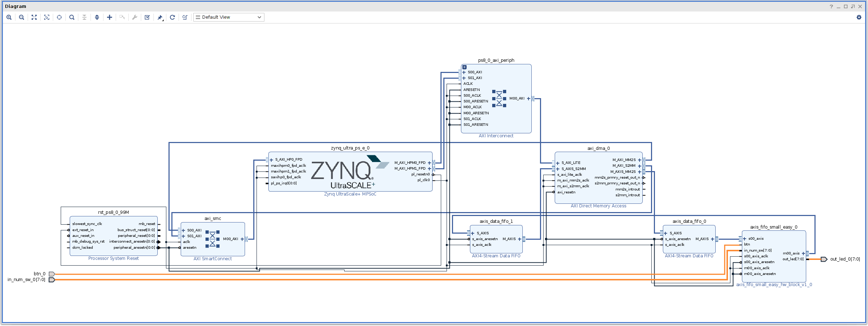Regenerate the diagram layout
The image size is (868, 326).
point(172,17)
